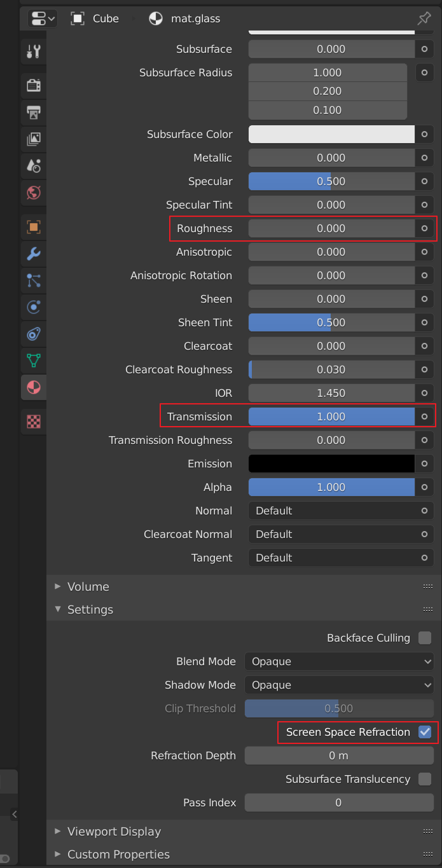
Task: Click the Clip Threshold slider
Action: click(339, 708)
